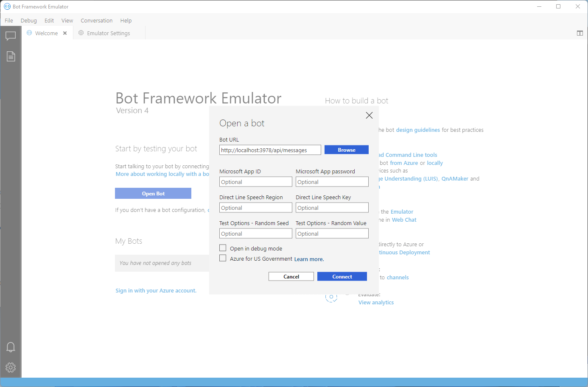Click the Microsoft App ID field
This screenshot has height=387, width=588.
(x=256, y=182)
